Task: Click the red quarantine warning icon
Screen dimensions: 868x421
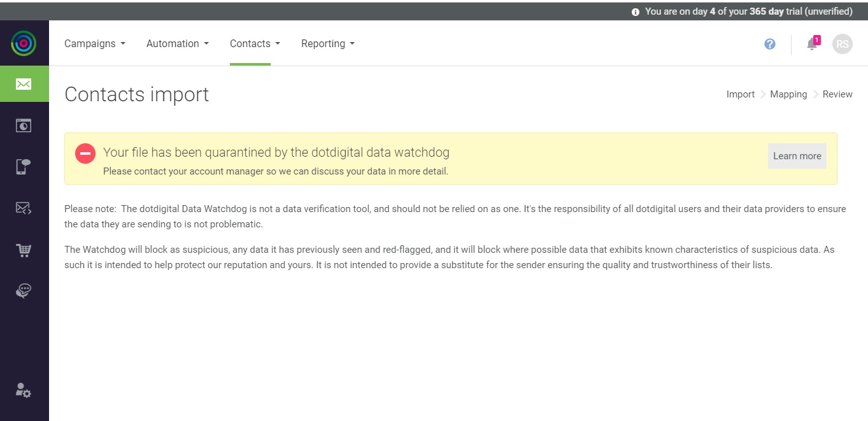Action: coord(85,153)
